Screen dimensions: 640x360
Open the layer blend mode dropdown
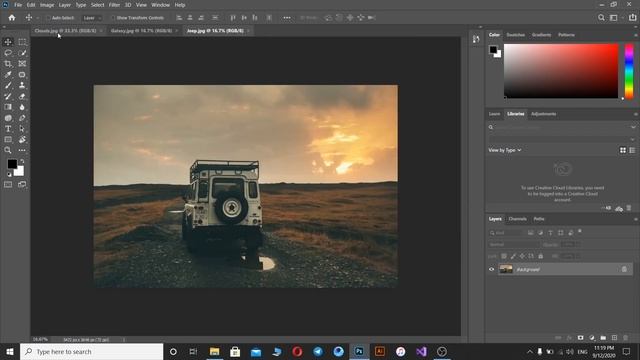click(513, 244)
